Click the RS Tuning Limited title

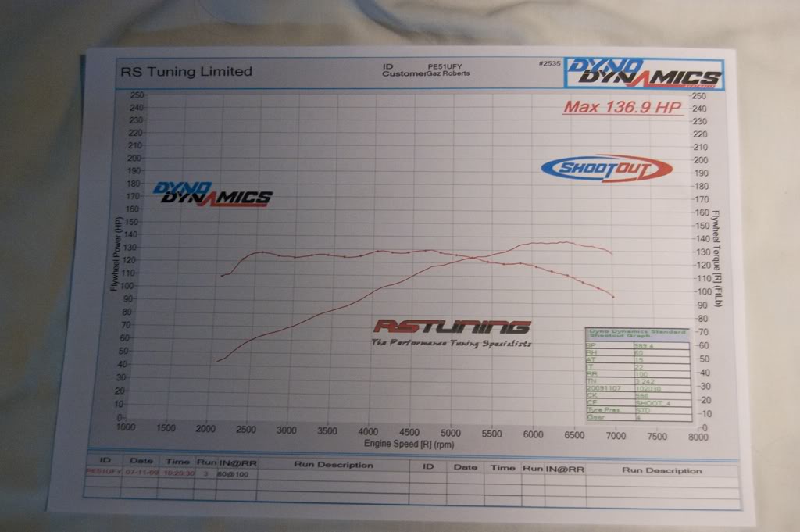(186, 71)
